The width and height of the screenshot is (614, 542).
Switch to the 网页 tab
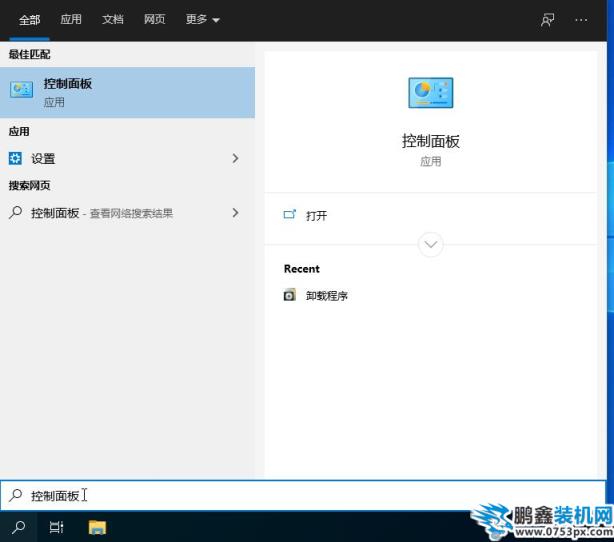click(x=154, y=19)
